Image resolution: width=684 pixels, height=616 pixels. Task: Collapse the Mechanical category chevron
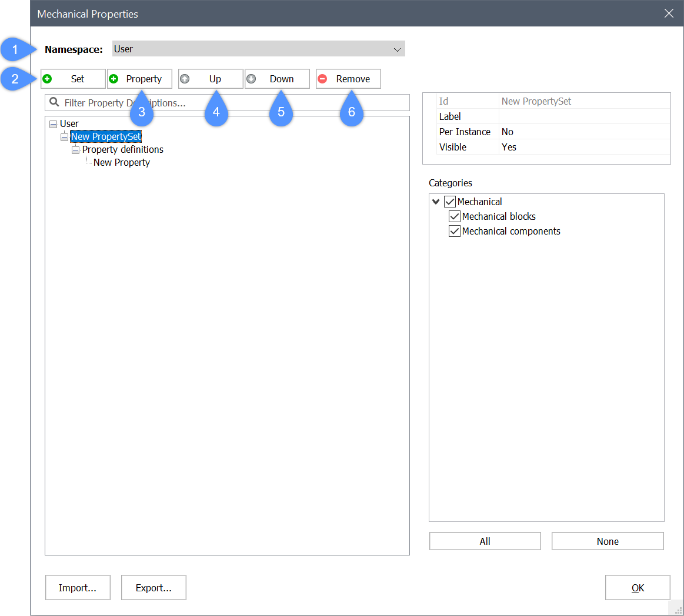coord(436,202)
